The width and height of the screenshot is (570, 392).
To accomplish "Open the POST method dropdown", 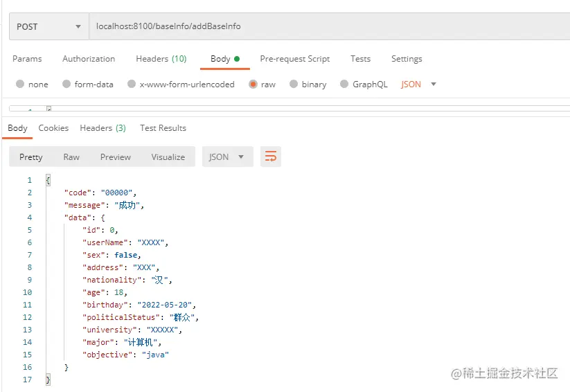I will tap(48, 27).
